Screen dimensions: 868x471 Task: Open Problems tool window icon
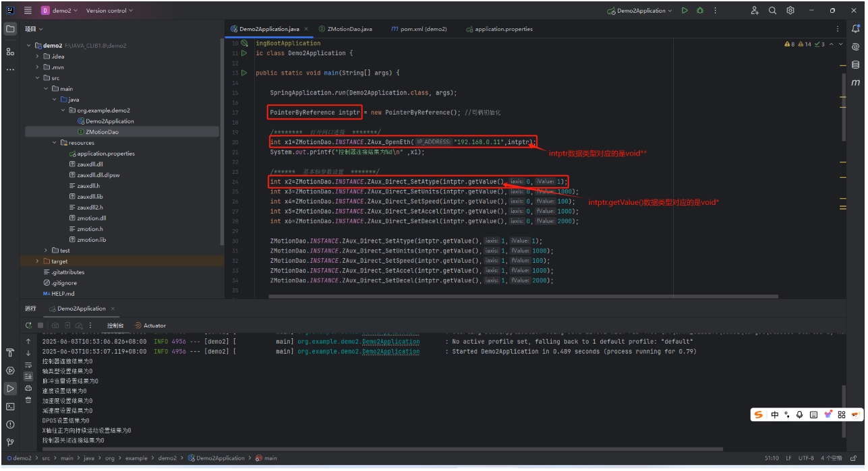pos(10,425)
